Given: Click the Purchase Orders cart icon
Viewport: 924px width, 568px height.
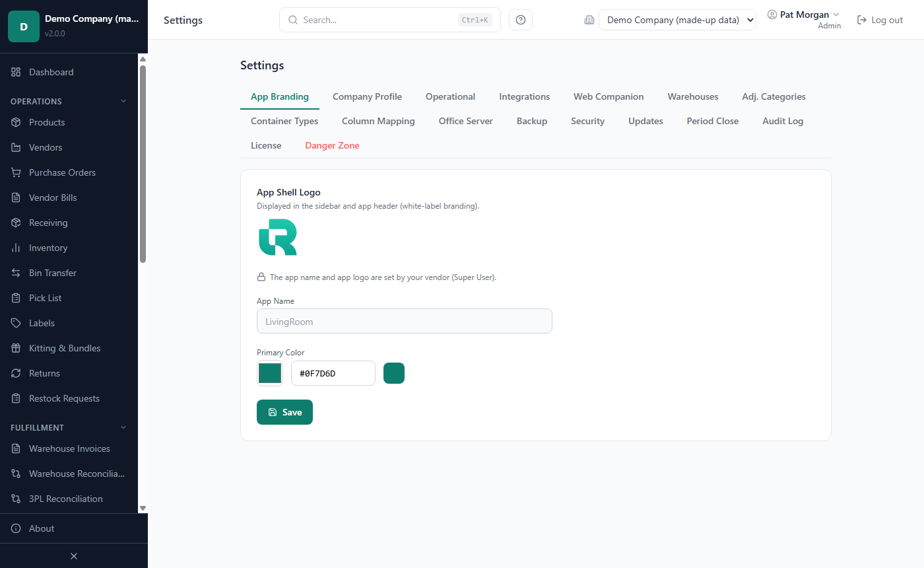Looking at the screenshot, I should coord(16,172).
